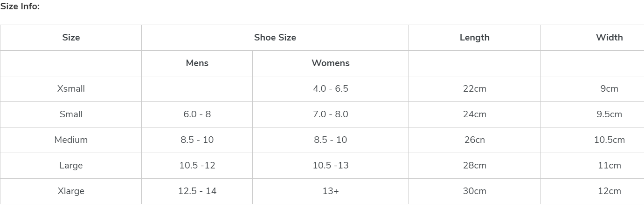Click the 'Shoe Size' column header
644x208 pixels.
point(275,38)
